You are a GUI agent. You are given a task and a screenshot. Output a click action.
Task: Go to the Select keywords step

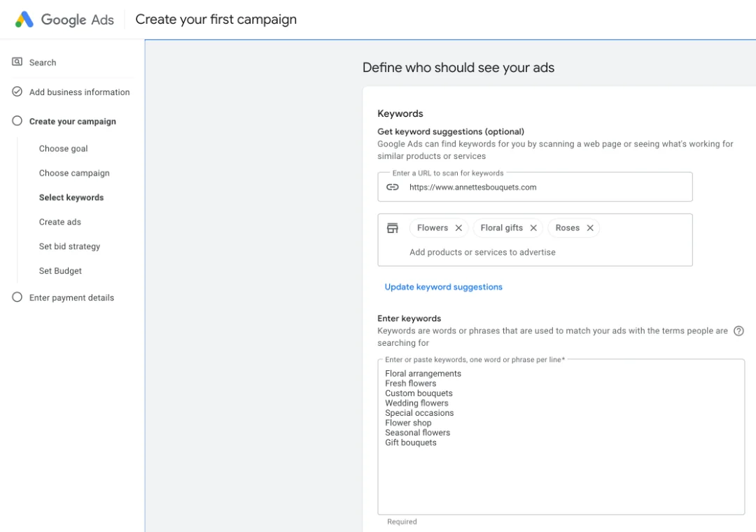pos(71,197)
